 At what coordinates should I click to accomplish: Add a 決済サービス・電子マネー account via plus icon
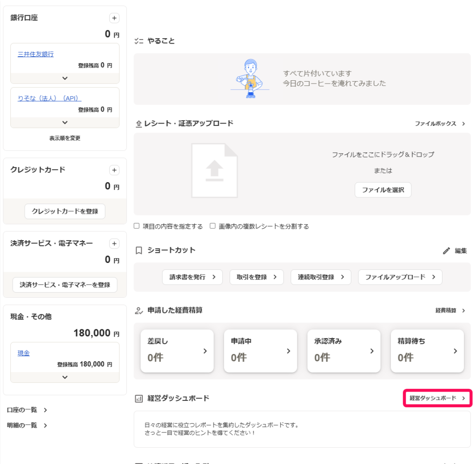pyautogui.click(x=114, y=243)
